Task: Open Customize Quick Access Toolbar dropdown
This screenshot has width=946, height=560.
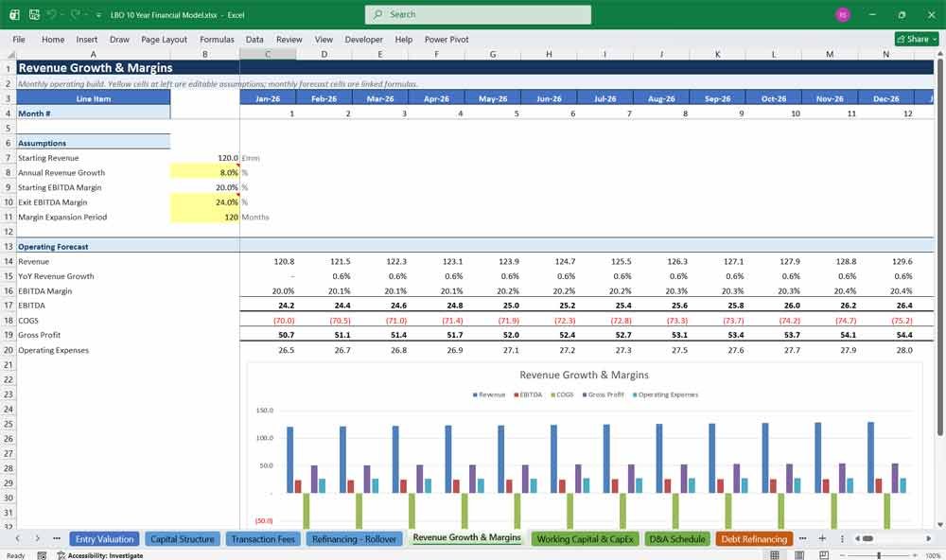Action: tap(98, 15)
